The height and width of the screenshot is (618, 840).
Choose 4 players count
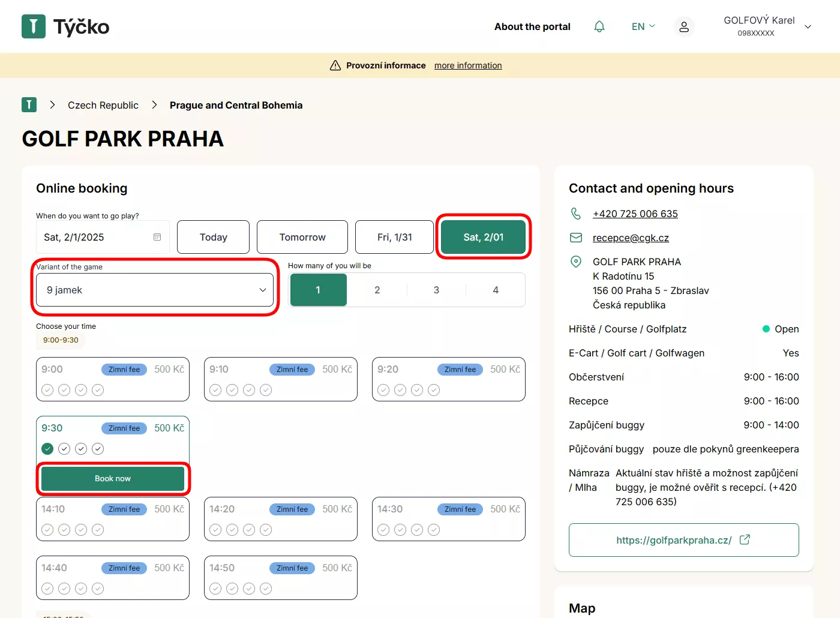click(x=496, y=290)
